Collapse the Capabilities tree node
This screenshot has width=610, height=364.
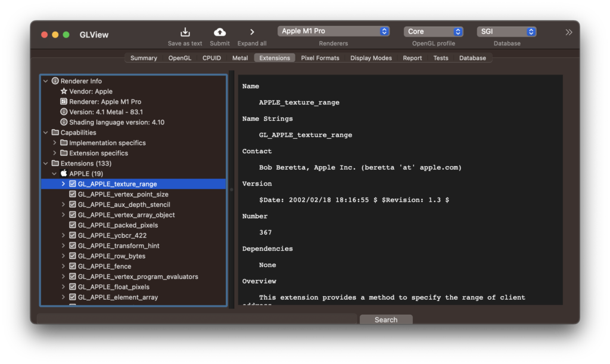coord(46,132)
